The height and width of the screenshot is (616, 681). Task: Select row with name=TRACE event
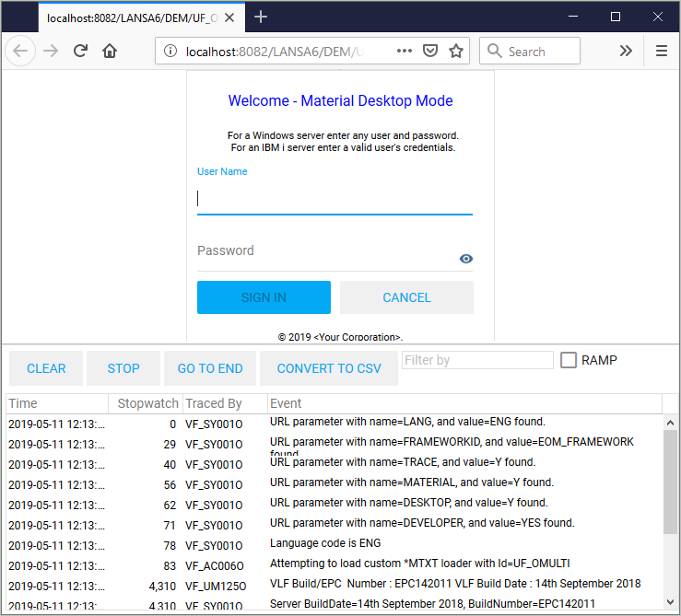pyautogui.click(x=335, y=464)
